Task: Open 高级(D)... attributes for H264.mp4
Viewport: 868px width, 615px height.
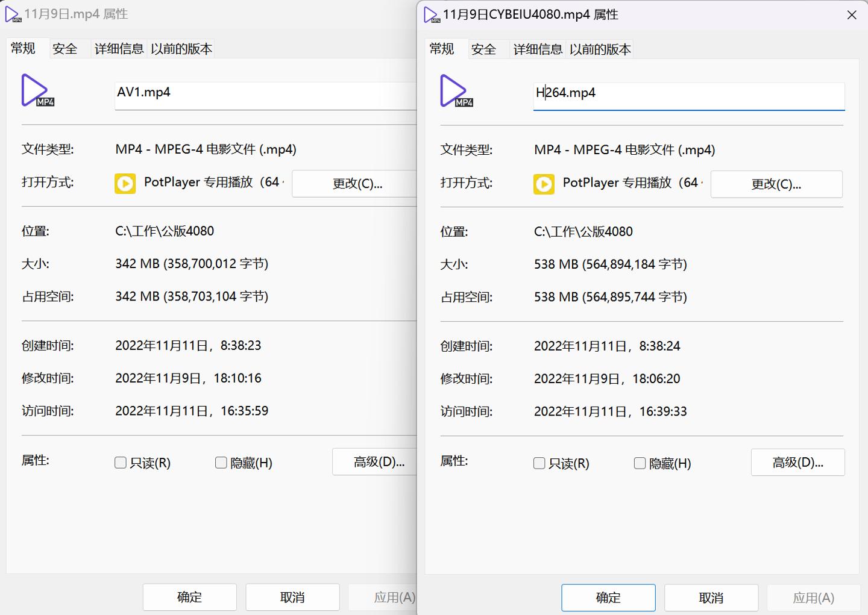Action: point(797,462)
